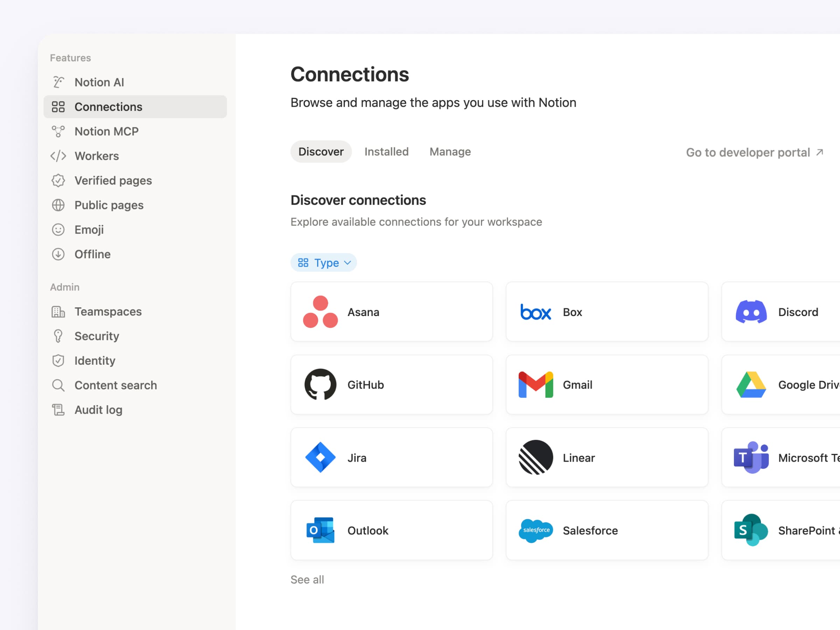Image resolution: width=840 pixels, height=630 pixels.
Task: Open Identity admin label
Action: click(94, 361)
